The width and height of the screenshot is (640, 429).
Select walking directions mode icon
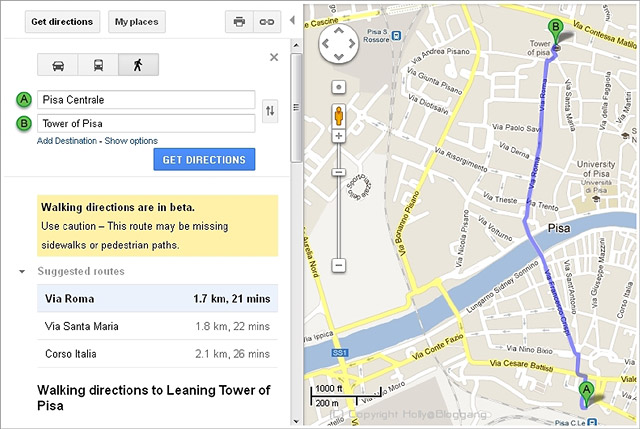[x=138, y=64]
